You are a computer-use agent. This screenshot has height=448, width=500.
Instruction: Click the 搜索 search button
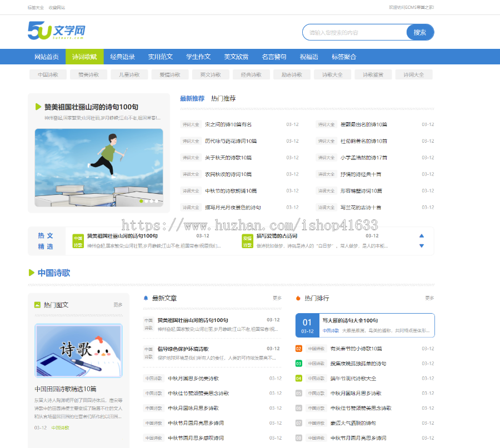(420, 32)
